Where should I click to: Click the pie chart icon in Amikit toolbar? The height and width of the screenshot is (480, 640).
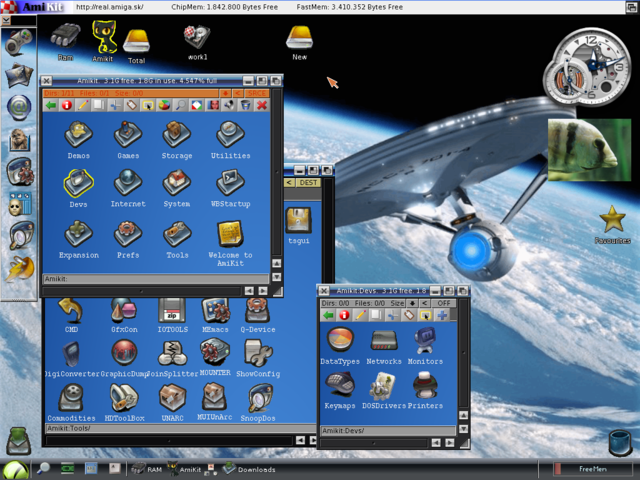(x=164, y=105)
